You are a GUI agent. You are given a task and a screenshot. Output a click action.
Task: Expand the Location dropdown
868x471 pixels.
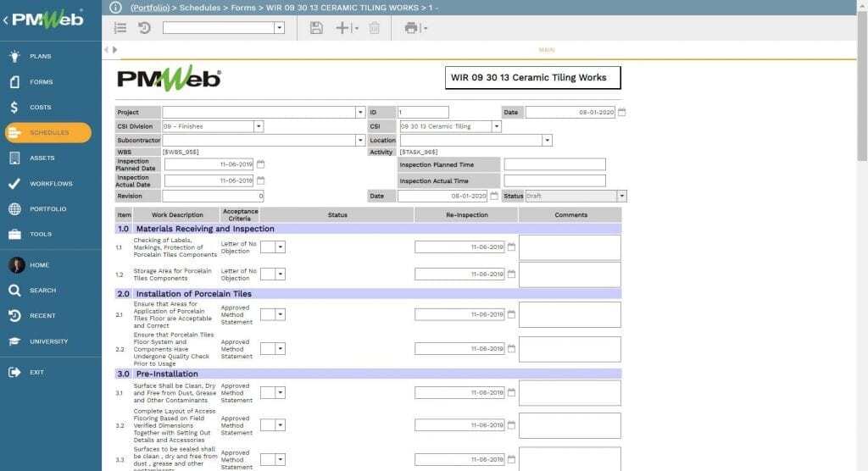pos(547,141)
